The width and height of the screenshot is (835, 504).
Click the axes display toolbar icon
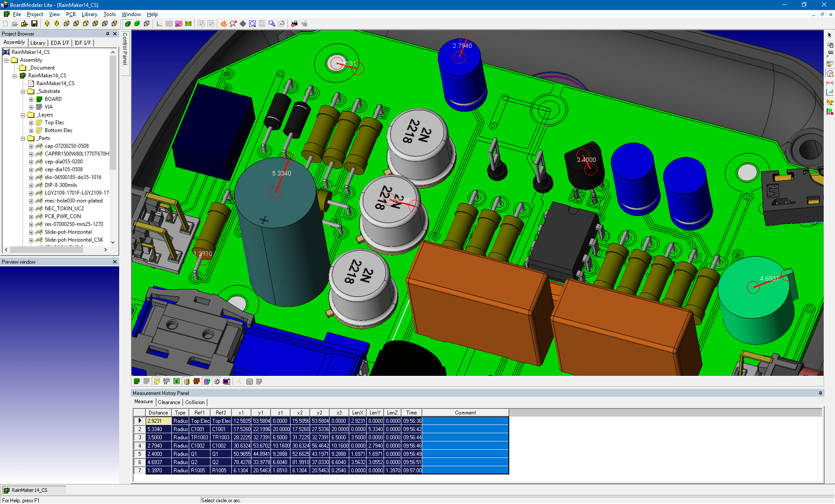[x=159, y=23]
